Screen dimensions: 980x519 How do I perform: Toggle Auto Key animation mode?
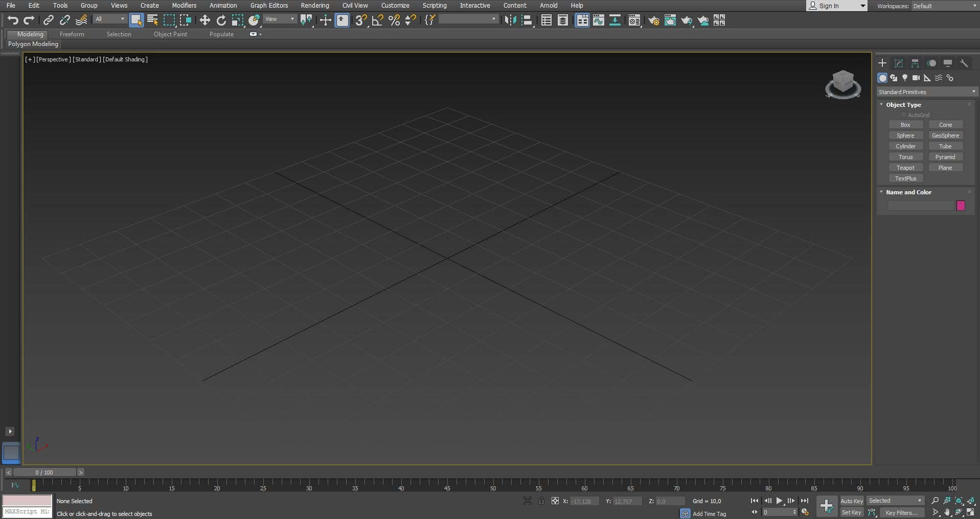pyautogui.click(x=851, y=501)
